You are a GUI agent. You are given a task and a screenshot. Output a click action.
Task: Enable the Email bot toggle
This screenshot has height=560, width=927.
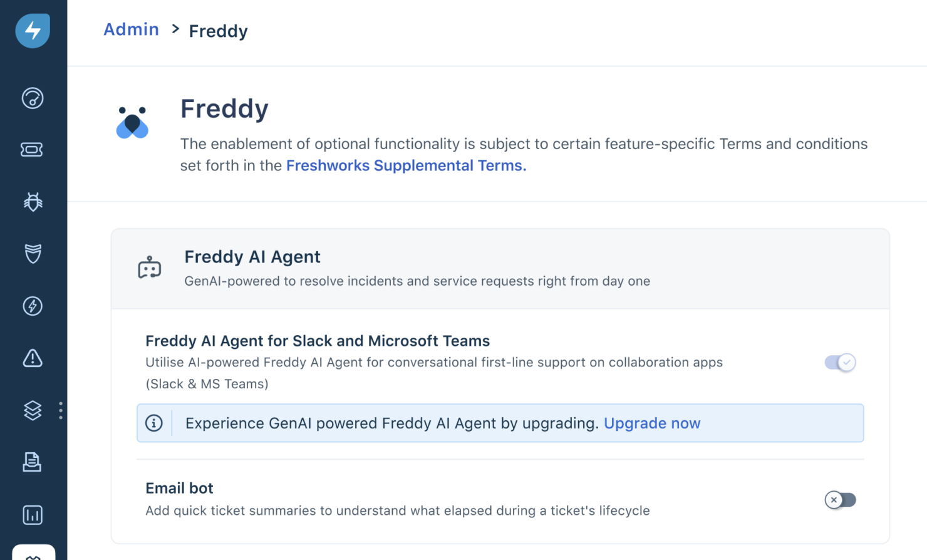pyautogui.click(x=840, y=500)
